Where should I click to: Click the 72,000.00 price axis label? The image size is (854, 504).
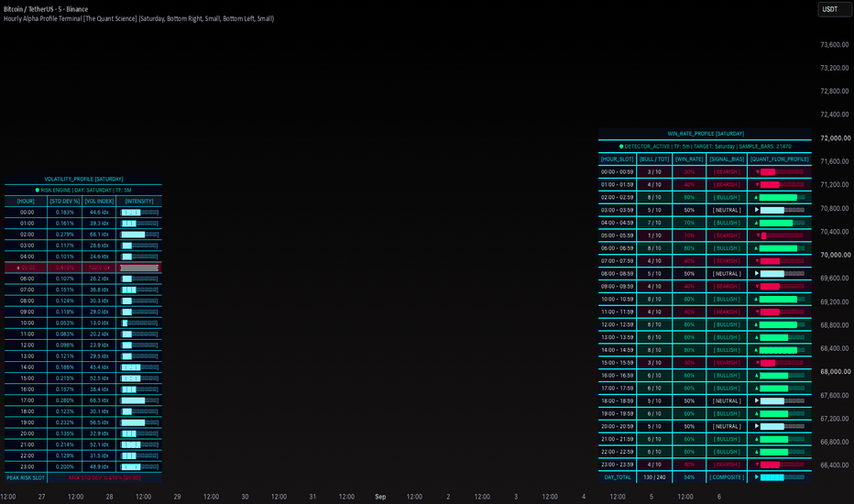pyautogui.click(x=835, y=138)
